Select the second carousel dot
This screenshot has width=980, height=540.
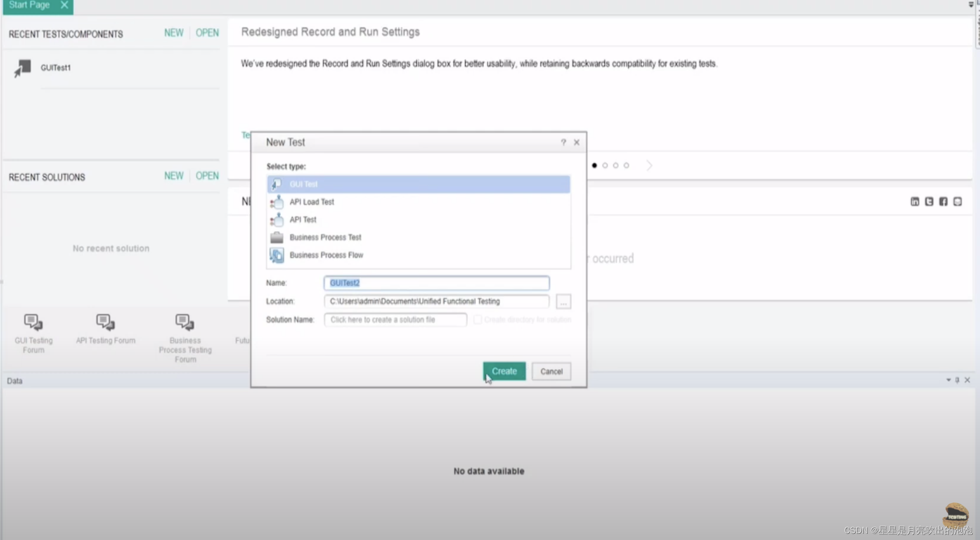[x=605, y=165]
